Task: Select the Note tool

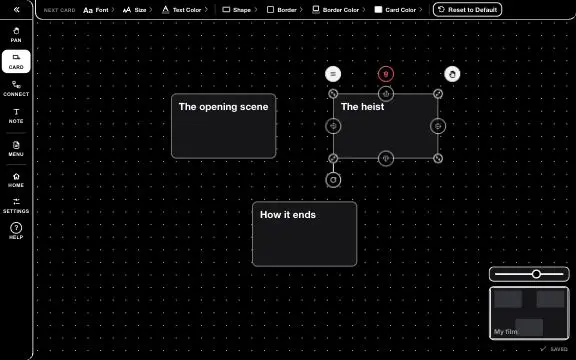Action: click(16, 116)
